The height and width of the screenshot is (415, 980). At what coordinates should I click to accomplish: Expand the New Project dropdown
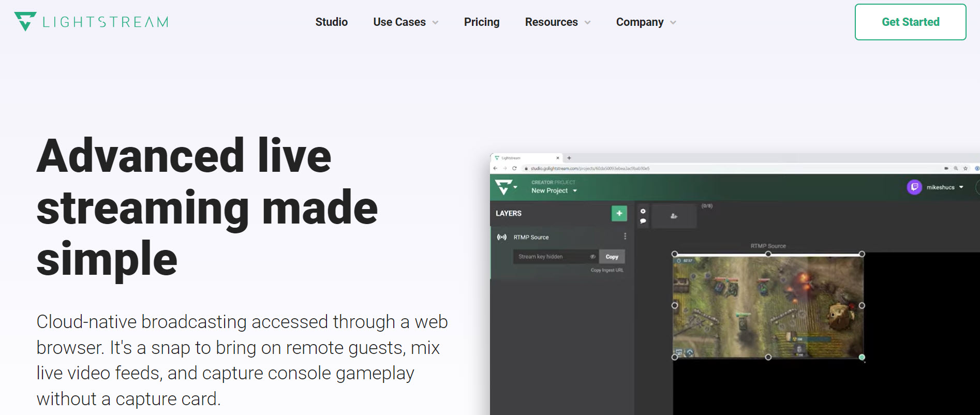554,190
